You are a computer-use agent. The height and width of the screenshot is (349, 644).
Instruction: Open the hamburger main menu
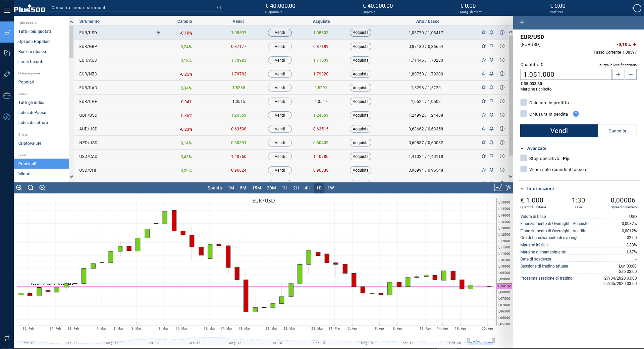(x=7, y=10)
